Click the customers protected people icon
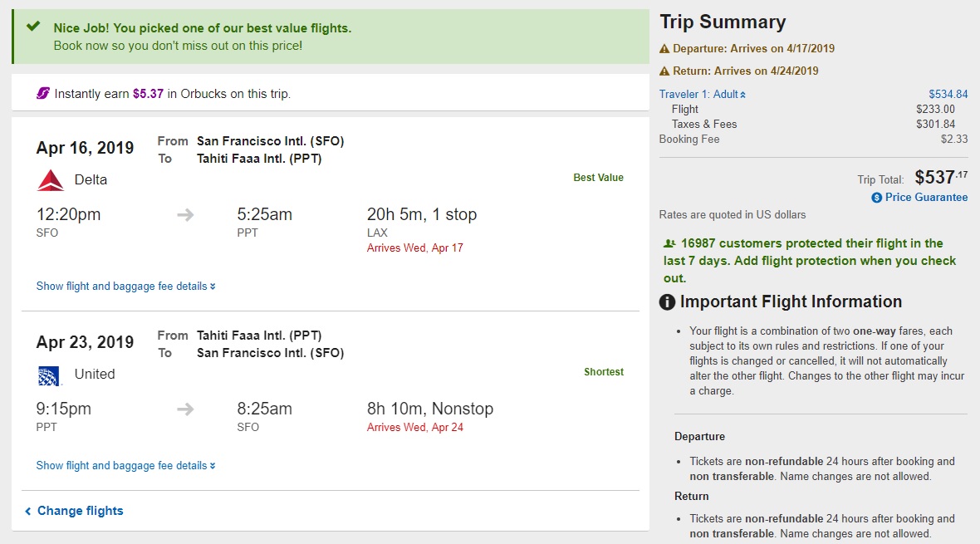Image resolution: width=980 pixels, height=544 pixels. coord(669,243)
